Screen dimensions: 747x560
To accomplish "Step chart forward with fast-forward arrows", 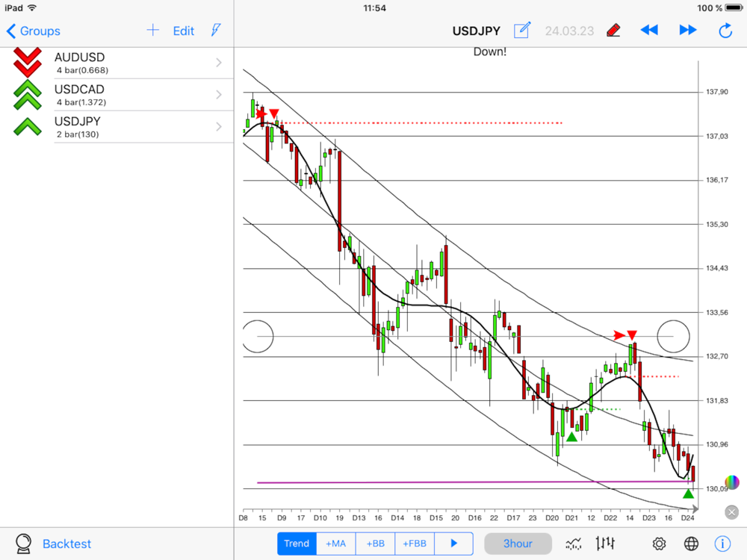I will [687, 31].
